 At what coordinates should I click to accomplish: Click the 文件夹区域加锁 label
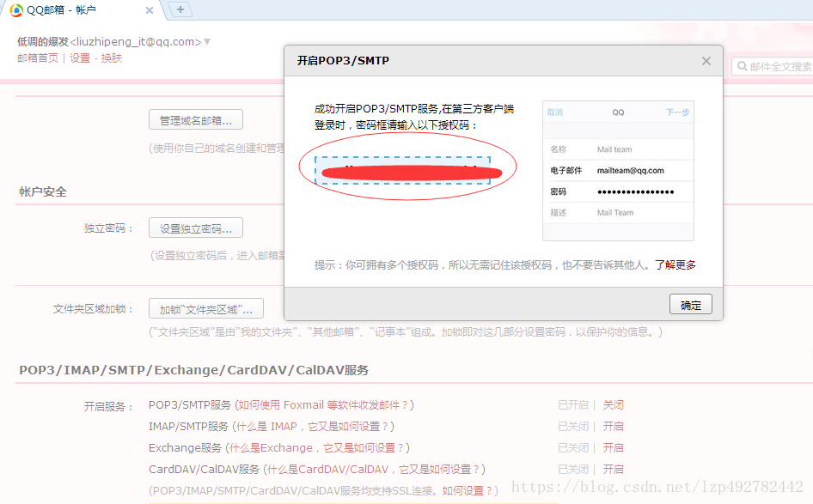tap(94, 309)
